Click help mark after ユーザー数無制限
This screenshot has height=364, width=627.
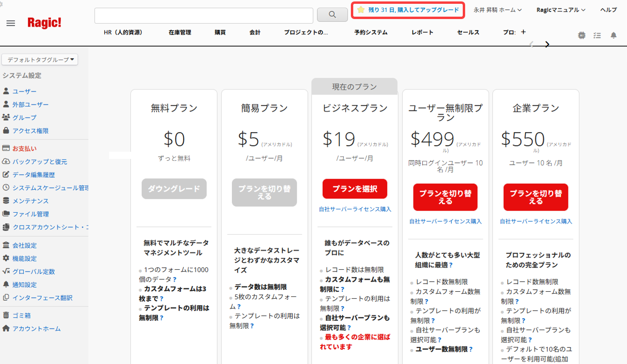471,349
